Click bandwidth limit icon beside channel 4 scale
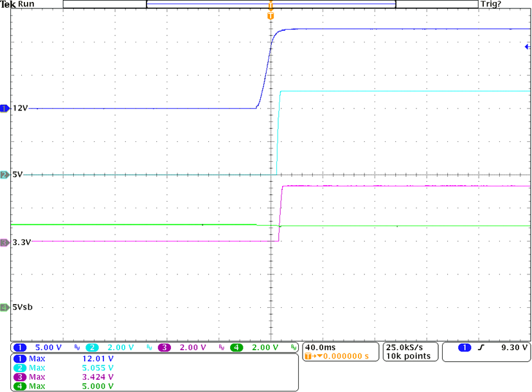This screenshot has width=532, height=392. [x=294, y=347]
